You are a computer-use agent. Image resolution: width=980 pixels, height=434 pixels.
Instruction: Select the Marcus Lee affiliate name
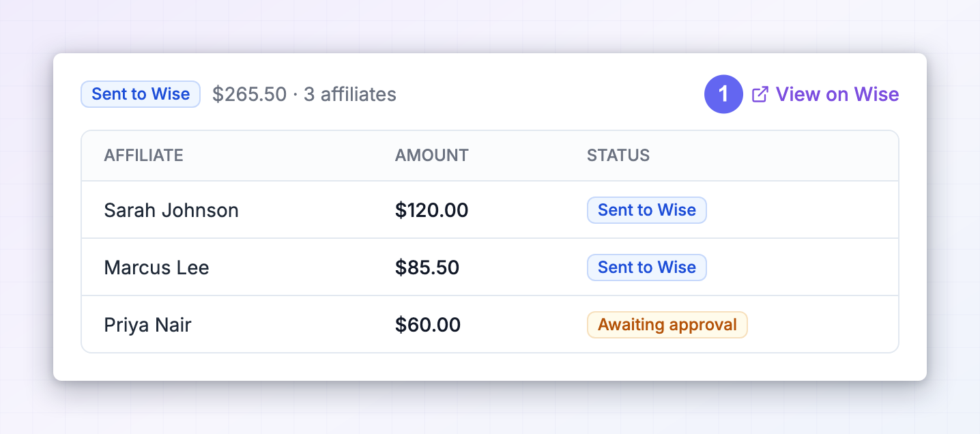157,267
